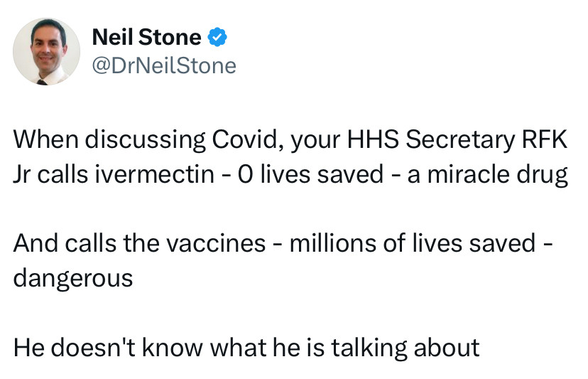Click the word 'dangerous'
The width and height of the screenshot is (588, 379).
tap(73, 279)
